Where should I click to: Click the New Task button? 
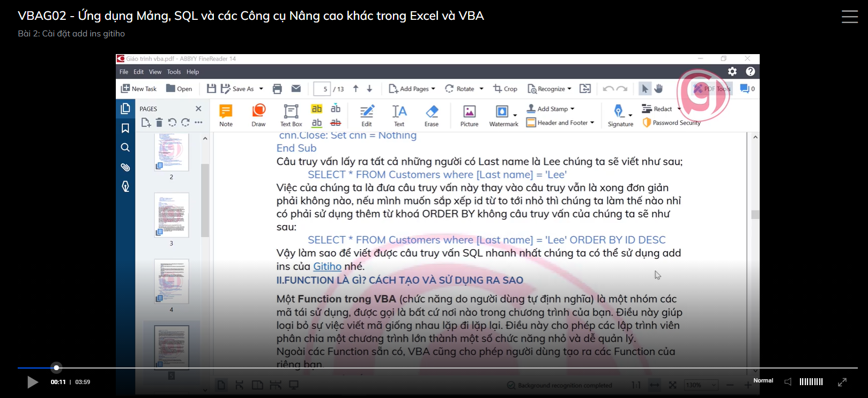click(x=139, y=89)
